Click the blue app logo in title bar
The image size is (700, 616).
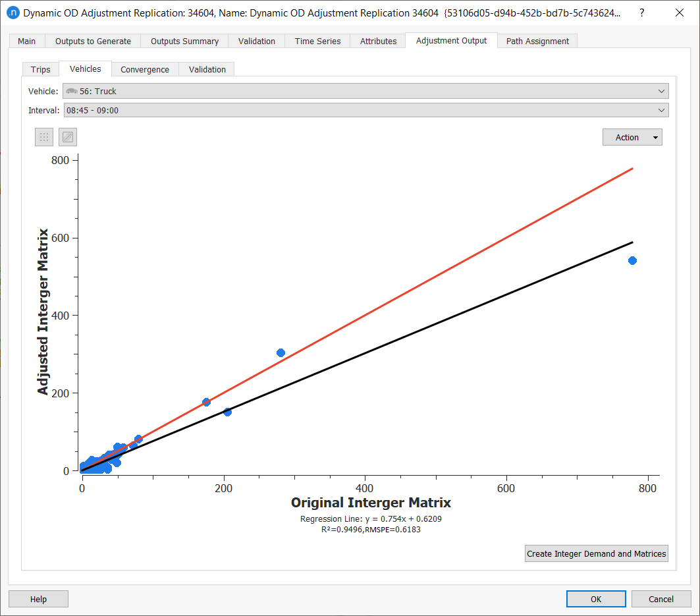click(x=12, y=13)
